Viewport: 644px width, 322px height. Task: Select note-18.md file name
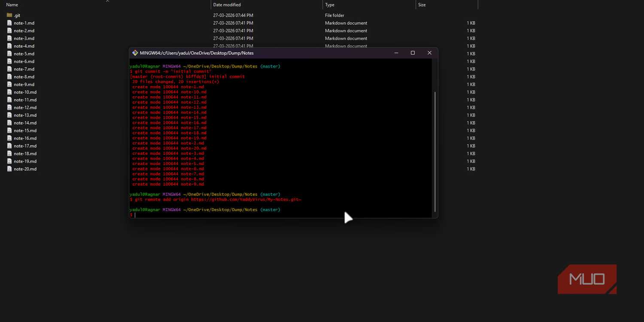click(25, 153)
